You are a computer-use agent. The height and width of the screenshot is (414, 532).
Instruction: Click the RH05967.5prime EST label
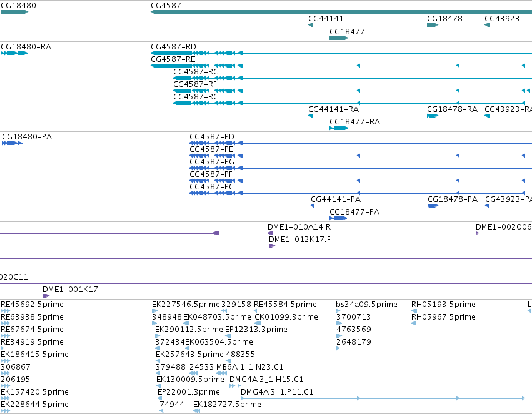[443, 317]
